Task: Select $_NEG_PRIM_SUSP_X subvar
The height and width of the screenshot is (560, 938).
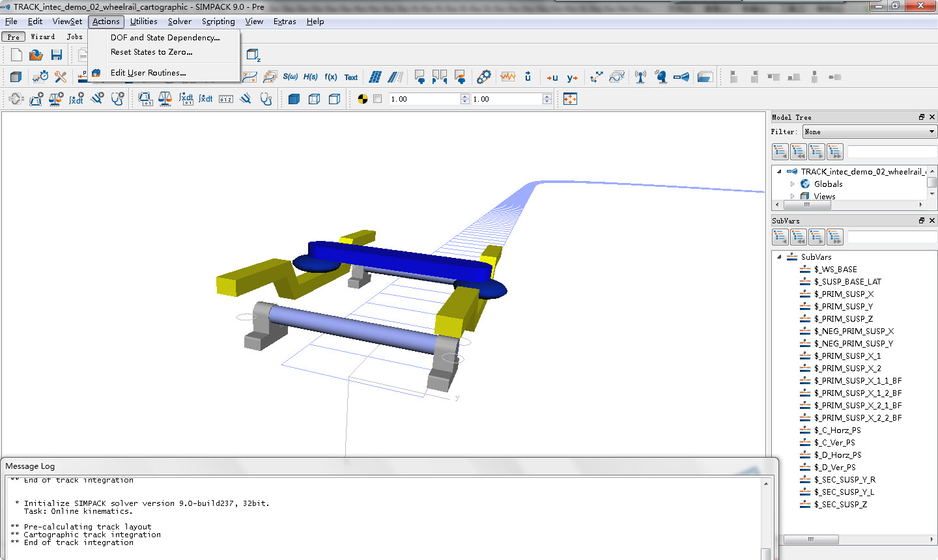Action: (x=854, y=331)
